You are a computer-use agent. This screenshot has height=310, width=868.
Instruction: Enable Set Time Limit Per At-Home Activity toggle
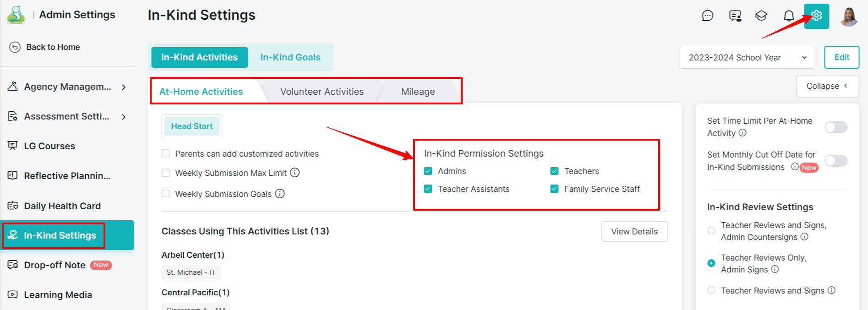tap(835, 127)
